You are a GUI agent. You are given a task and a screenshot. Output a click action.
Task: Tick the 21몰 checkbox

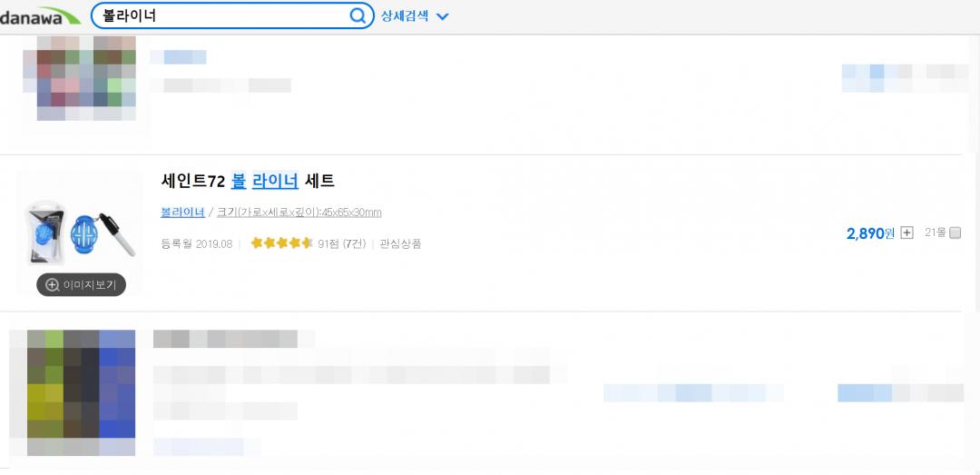point(955,233)
